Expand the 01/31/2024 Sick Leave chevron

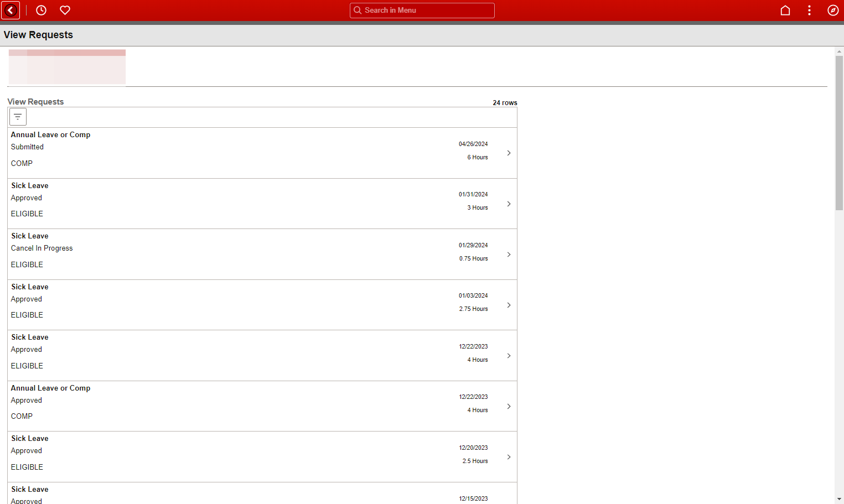coord(509,204)
